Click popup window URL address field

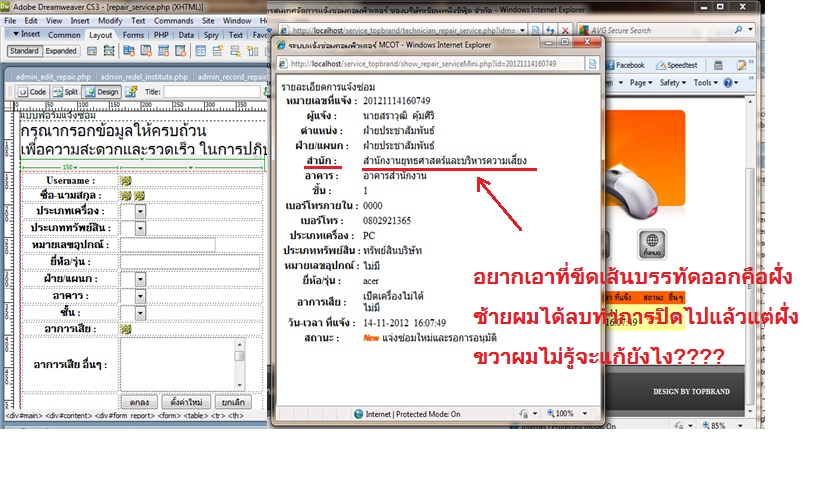point(431,64)
